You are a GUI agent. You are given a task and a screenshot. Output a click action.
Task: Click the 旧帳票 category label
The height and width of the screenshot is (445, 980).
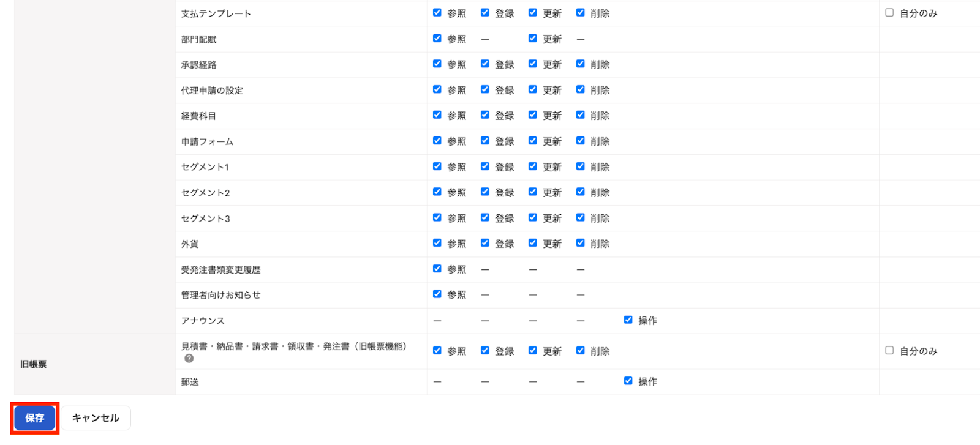coord(34,364)
